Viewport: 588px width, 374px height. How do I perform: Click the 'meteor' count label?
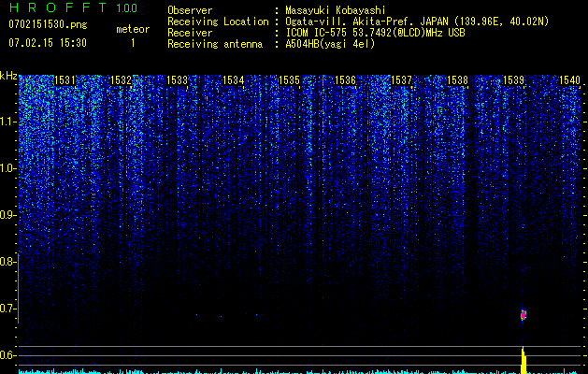(x=133, y=29)
